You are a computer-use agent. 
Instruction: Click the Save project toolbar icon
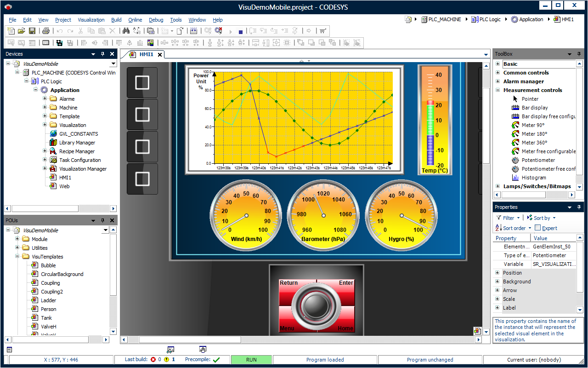pos(32,31)
